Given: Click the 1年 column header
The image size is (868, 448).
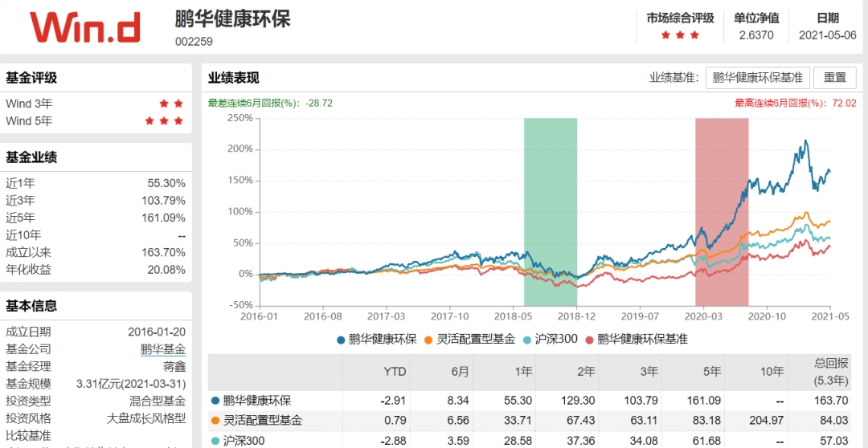Looking at the screenshot, I should (524, 372).
